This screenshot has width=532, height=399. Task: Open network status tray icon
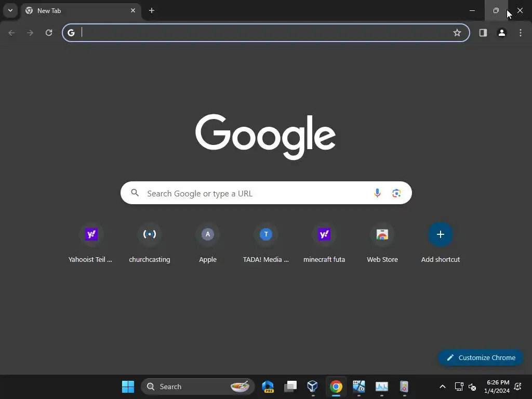[x=459, y=387]
